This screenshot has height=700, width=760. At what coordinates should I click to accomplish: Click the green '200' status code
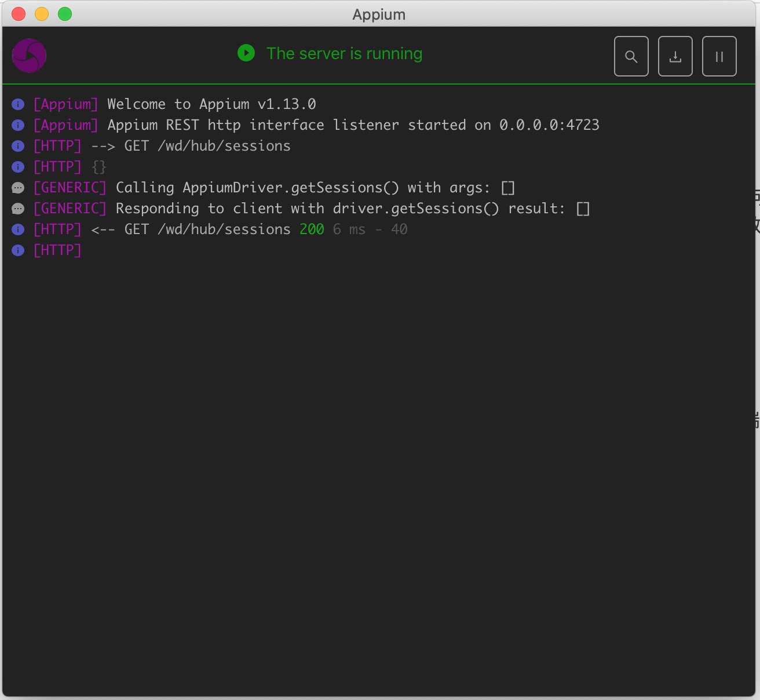[x=312, y=229]
